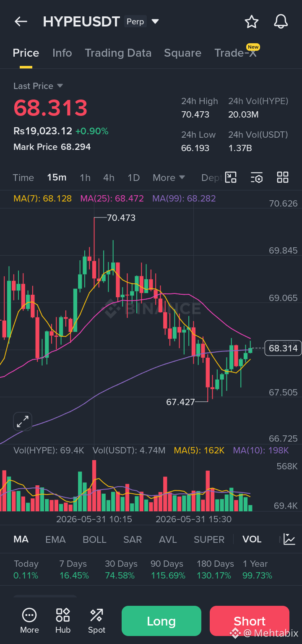Click volume MA(10): 198K label
302x644 pixels.
[x=261, y=450]
